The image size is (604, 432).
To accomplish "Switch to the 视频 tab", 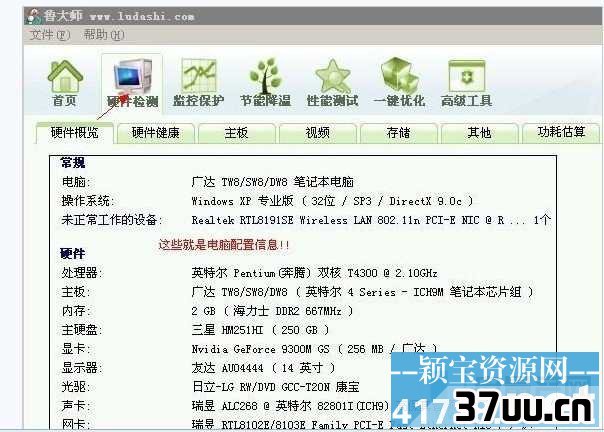I will click(317, 133).
